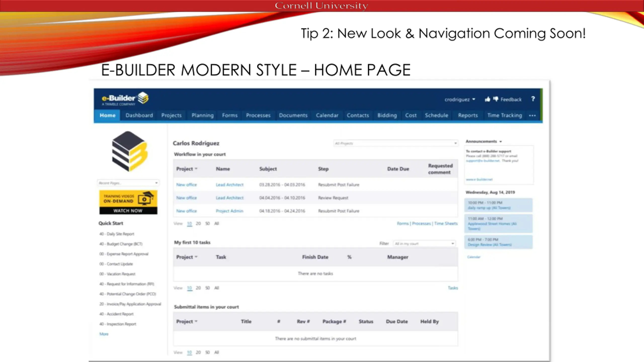Select the Home tab
Screen dimensions: 644x362
[107, 115]
